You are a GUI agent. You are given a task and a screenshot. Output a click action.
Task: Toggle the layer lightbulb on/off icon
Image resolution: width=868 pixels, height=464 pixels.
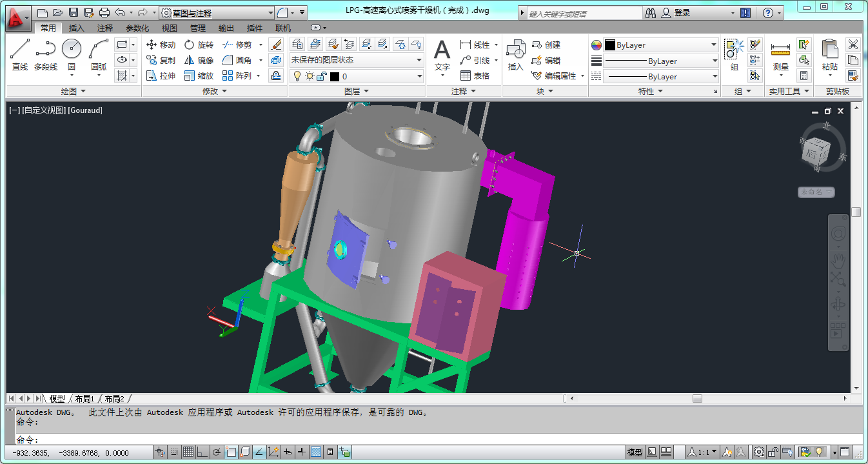point(297,76)
